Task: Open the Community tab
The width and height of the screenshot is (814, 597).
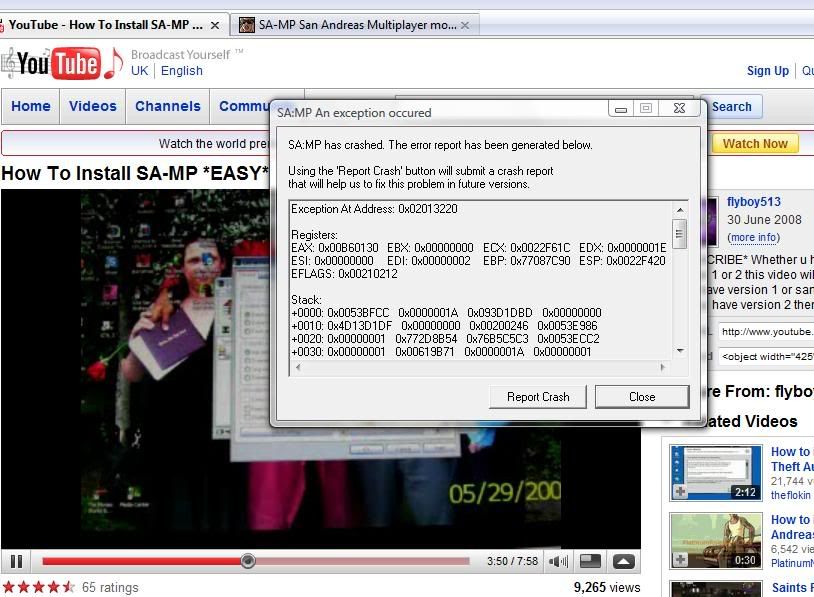Action: tap(243, 106)
